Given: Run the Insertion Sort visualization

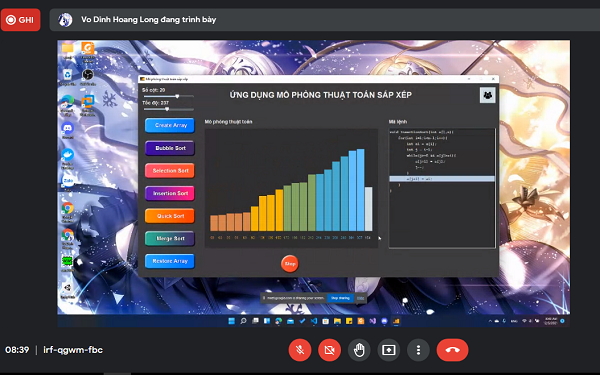Looking at the screenshot, I should 170,193.
